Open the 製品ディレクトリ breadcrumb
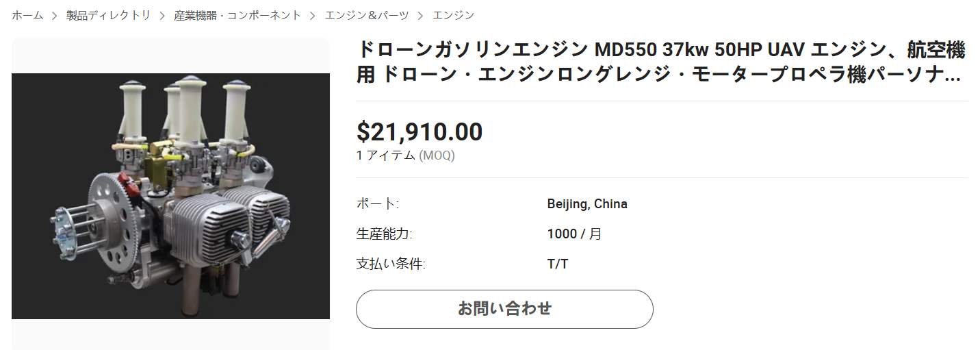The height and width of the screenshot is (350, 980). pos(108,15)
